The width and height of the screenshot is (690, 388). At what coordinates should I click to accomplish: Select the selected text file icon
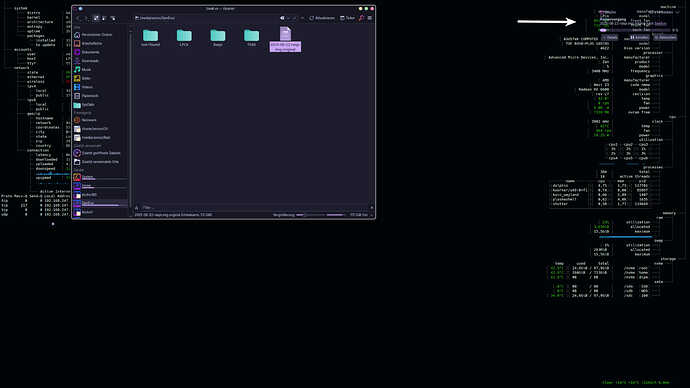[285, 34]
